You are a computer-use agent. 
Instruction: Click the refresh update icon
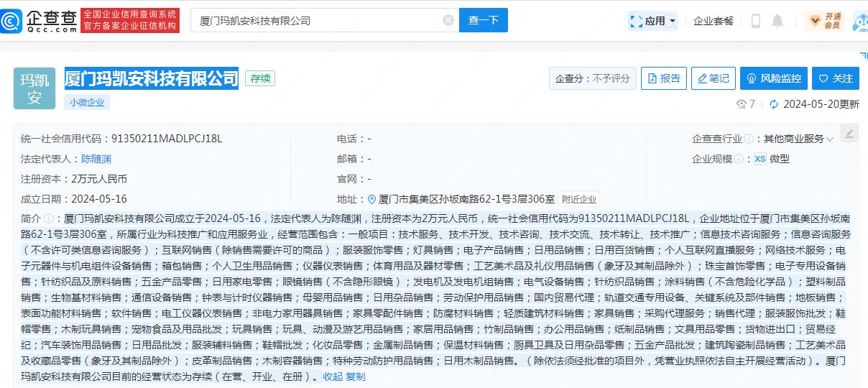tap(774, 104)
